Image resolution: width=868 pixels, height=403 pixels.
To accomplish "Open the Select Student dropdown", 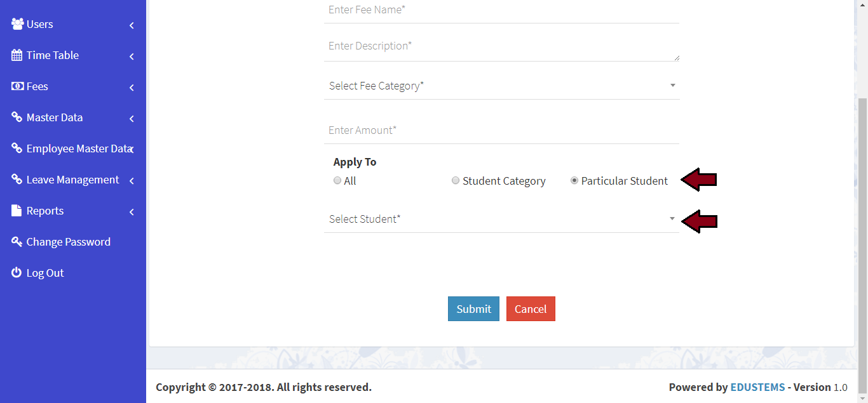I will click(501, 219).
